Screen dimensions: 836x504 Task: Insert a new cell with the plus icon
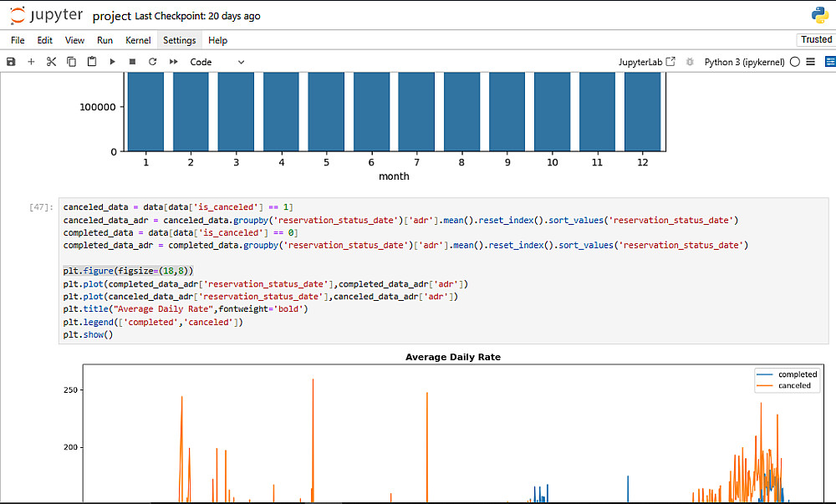tap(31, 62)
